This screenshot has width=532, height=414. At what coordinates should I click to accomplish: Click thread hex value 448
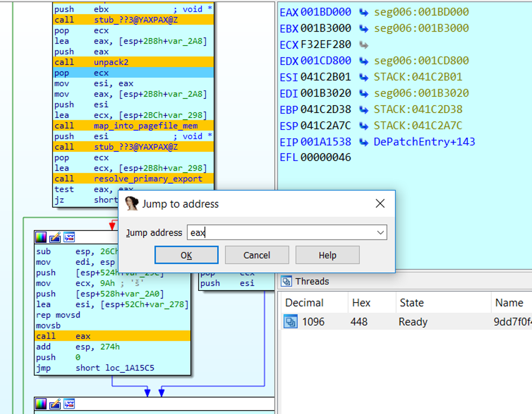pos(359,321)
